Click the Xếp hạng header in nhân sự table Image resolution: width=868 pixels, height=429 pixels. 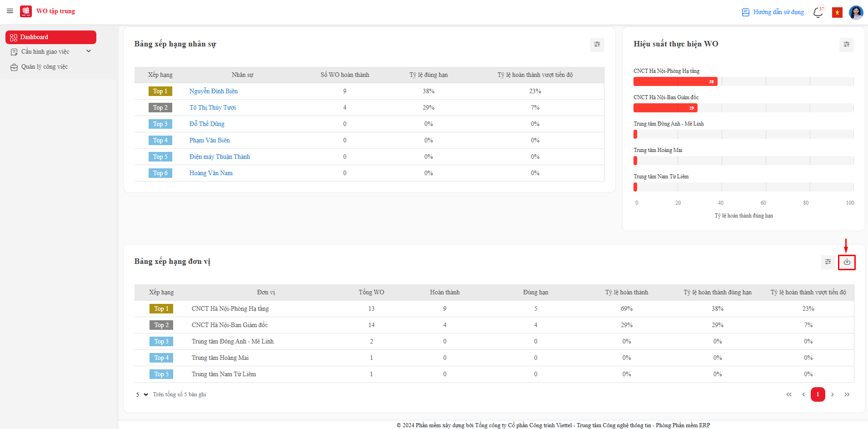point(160,75)
